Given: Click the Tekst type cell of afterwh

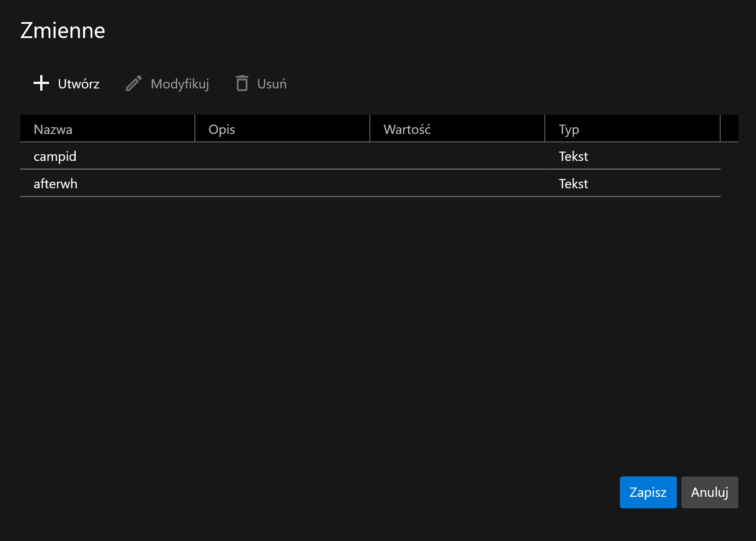Looking at the screenshot, I should (573, 183).
